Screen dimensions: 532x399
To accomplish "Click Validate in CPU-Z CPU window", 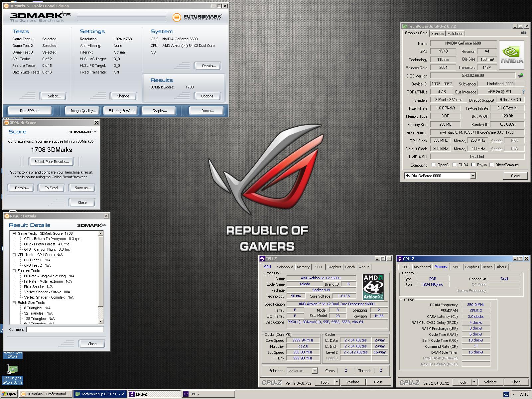I will [353, 382].
